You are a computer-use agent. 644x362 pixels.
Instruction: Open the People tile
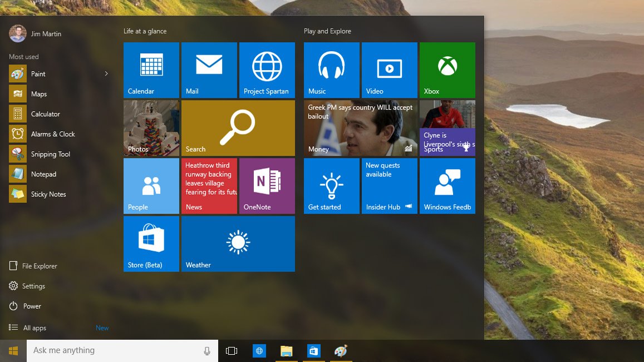[151, 186]
